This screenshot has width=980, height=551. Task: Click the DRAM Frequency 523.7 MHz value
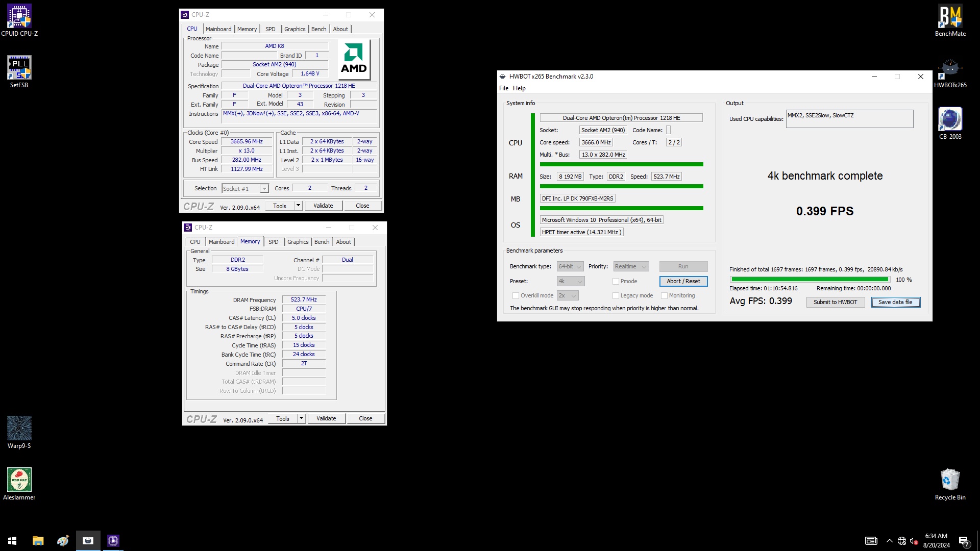(x=304, y=300)
